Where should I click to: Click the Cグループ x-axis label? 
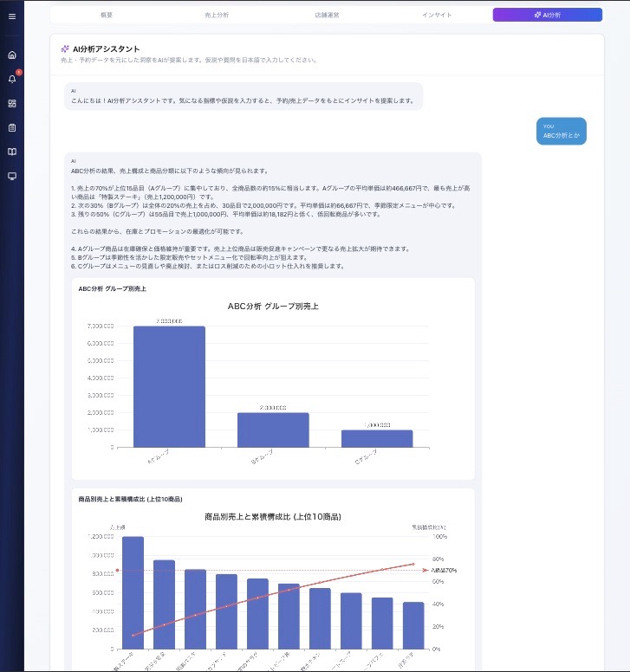[366, 457]
